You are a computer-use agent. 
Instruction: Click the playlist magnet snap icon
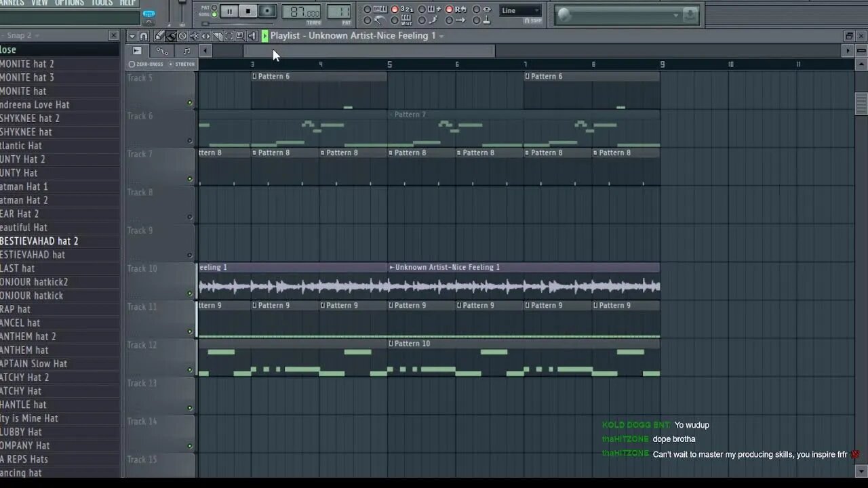coord(144,36)
